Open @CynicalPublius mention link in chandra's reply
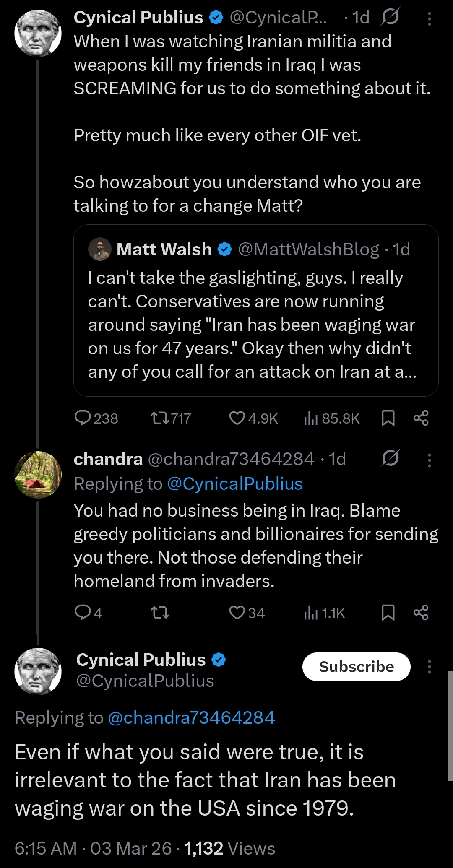The image size is (453, 868). click(x=234, y=484)
